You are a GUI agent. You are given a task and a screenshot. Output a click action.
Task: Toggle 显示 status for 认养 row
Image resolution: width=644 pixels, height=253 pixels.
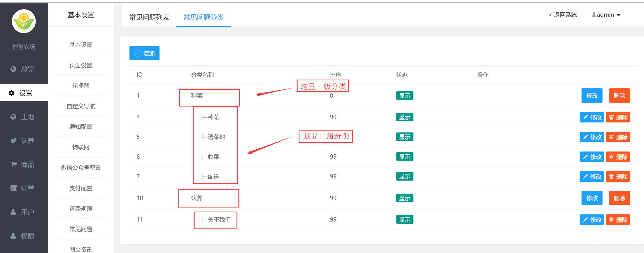tap(405, 198)
